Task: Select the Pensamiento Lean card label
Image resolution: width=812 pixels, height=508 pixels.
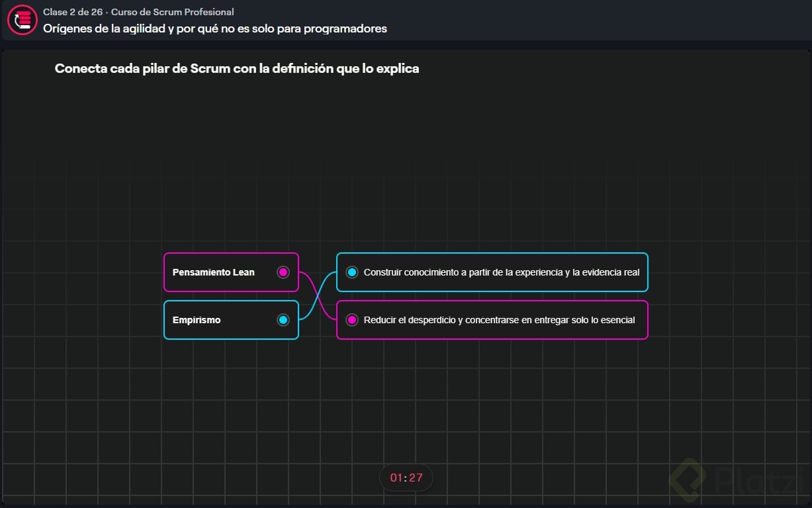Action: click(213, 272)
